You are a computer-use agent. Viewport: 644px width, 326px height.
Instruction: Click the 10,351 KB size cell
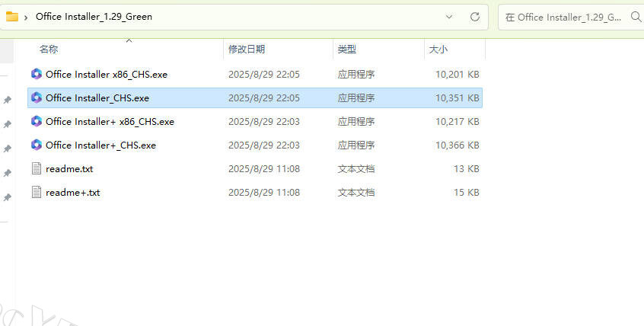point(457,97)
